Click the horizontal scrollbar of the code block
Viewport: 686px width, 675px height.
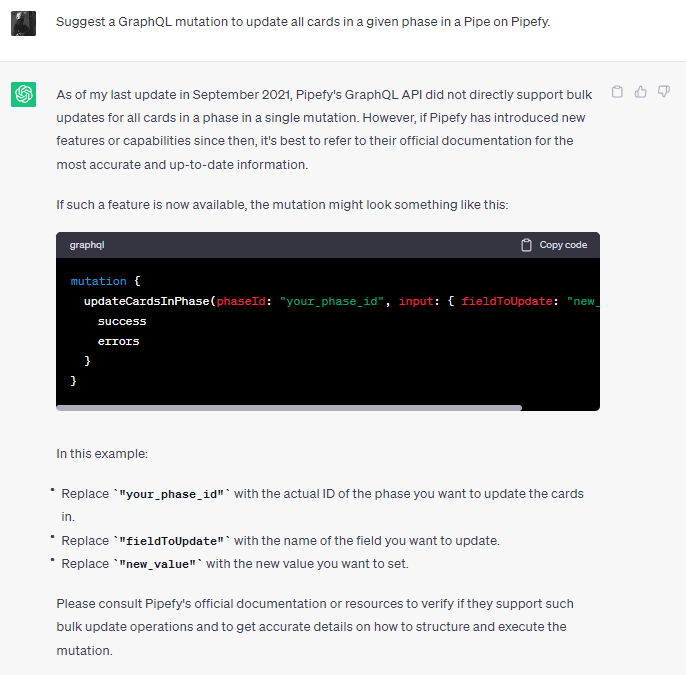[289, 408]
